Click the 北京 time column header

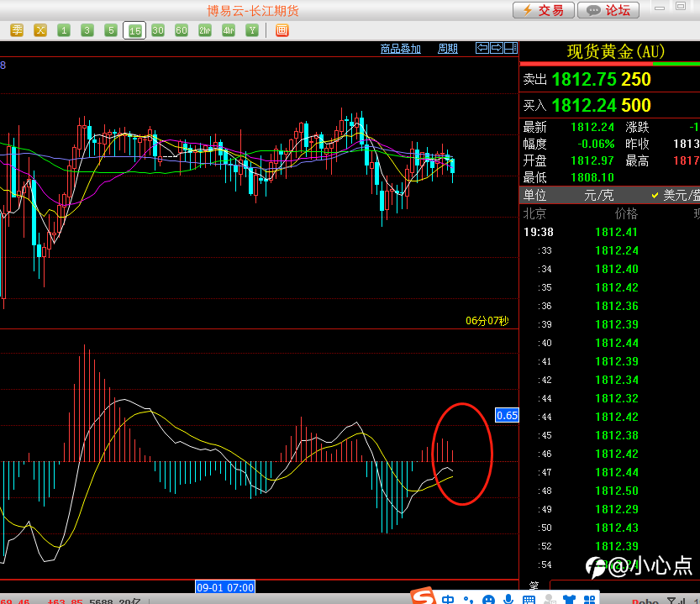534,214
